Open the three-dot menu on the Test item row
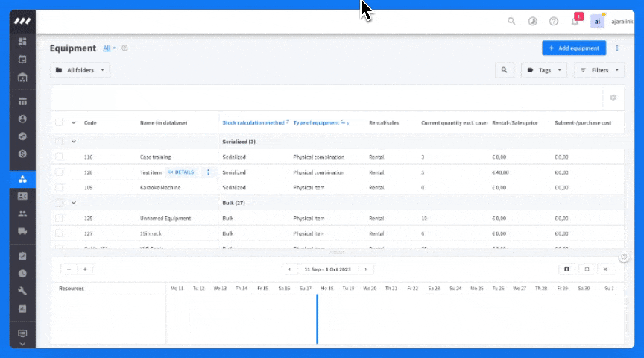Viewport: 644px width, 358px height. point(208,172)
